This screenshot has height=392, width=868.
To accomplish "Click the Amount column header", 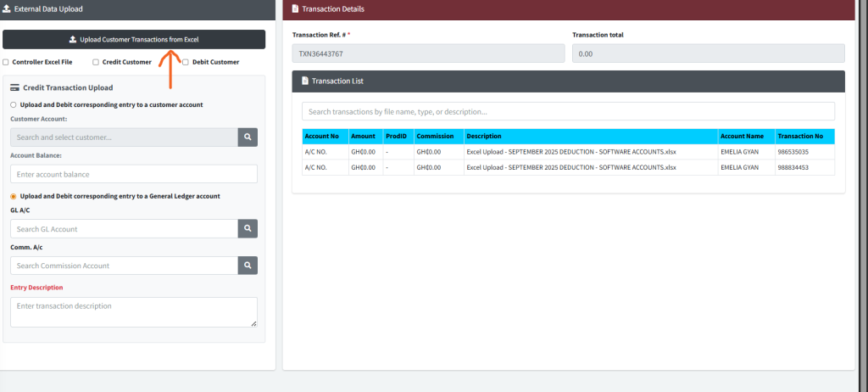I will click(x=364, y=136).
